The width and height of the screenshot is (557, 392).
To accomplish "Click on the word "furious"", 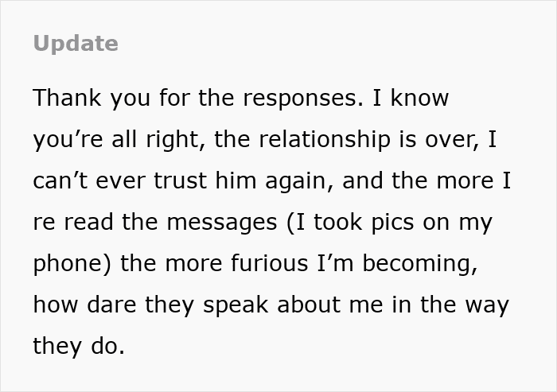I will coord(269,263).
